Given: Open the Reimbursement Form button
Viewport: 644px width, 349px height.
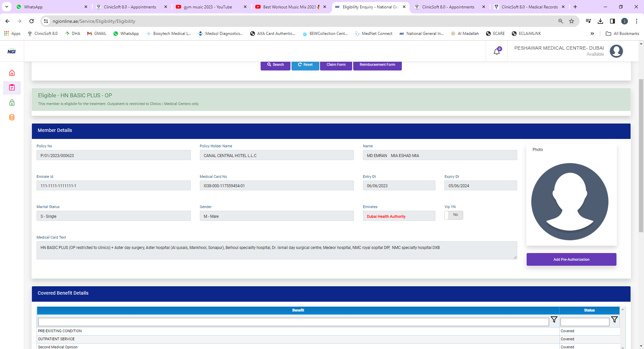Looking at the screenshot, I should tap(377, 65).
